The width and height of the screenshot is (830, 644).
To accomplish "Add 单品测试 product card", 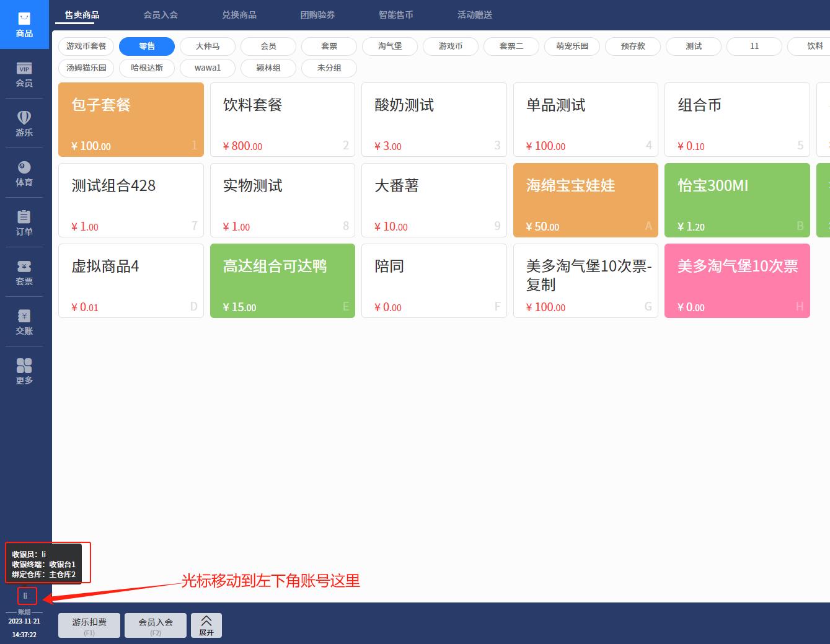I will [586, 120].
